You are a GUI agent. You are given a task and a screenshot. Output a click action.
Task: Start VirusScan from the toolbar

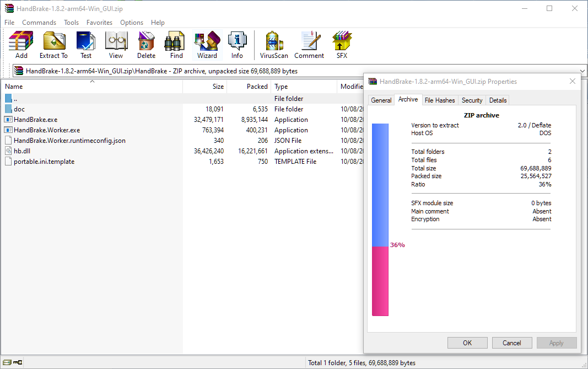coord(274,45)
